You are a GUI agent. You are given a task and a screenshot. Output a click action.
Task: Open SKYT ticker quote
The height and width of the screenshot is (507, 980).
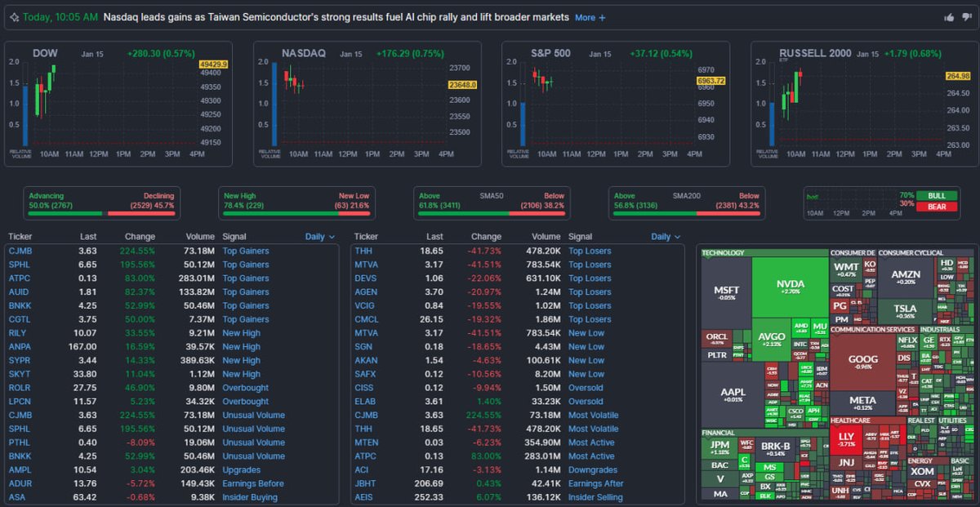[19, 374]
